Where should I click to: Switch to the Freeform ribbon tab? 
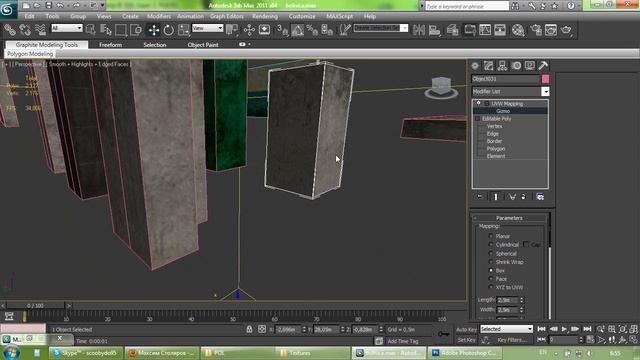pyautogui.click(x=111, y=45)
